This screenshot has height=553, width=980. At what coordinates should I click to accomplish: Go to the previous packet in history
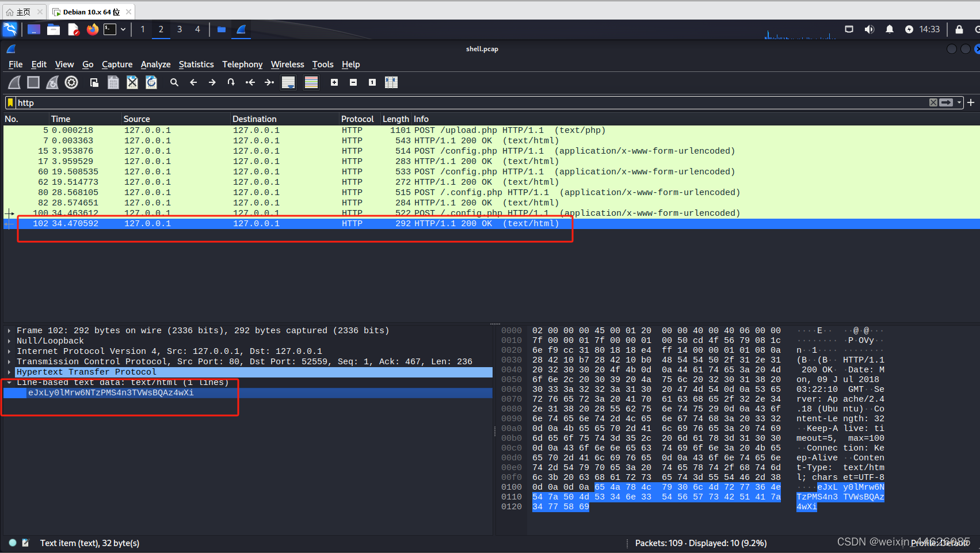click(x=193, y=82)
